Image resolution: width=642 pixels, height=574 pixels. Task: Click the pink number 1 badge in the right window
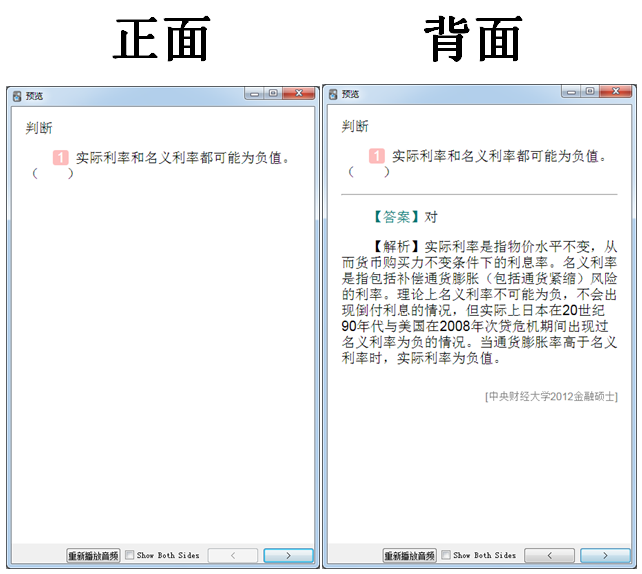pyautogui.click(x=377, y=156)
